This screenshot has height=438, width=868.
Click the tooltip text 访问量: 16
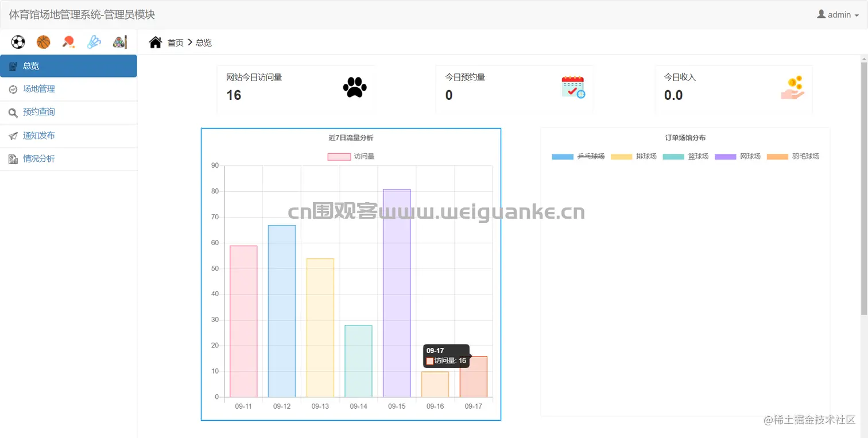[x=450, y=361]
